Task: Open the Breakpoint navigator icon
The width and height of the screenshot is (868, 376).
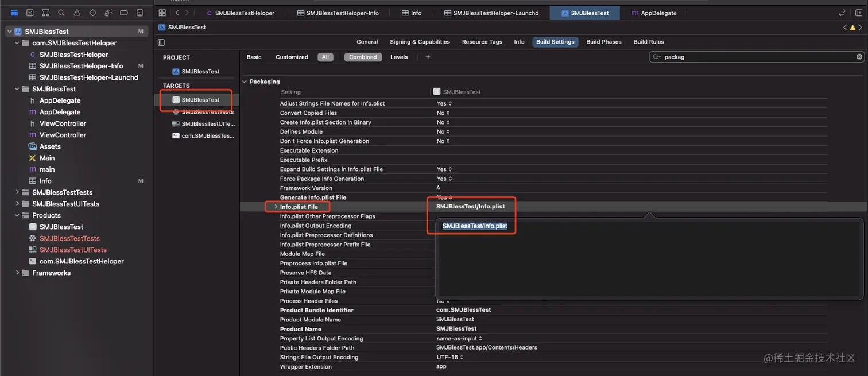Action: point(124,13)
